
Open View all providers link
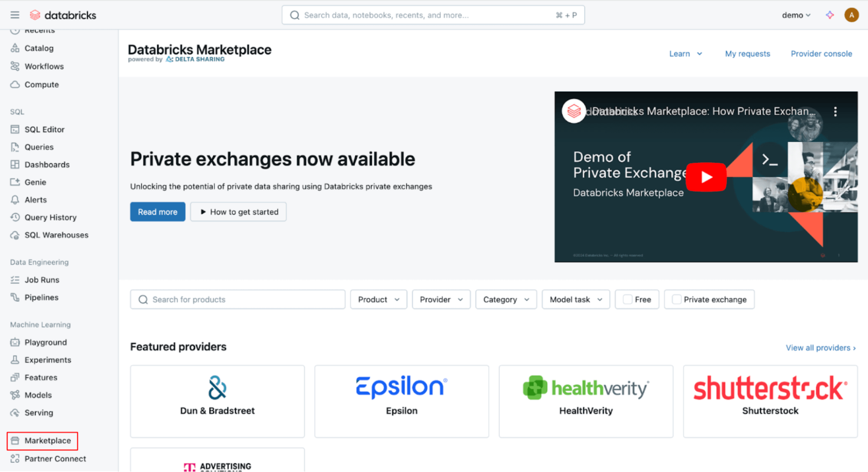(x=820, y=348)
